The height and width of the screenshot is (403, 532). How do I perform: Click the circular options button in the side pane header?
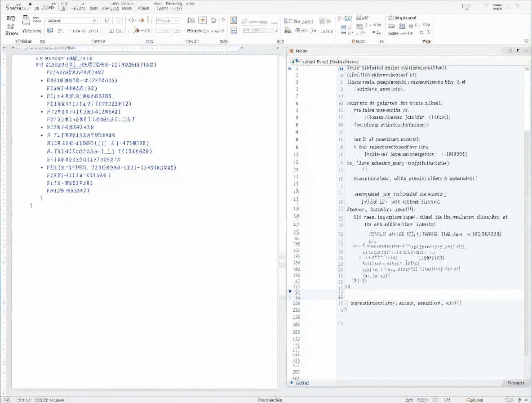pos(510,50)
